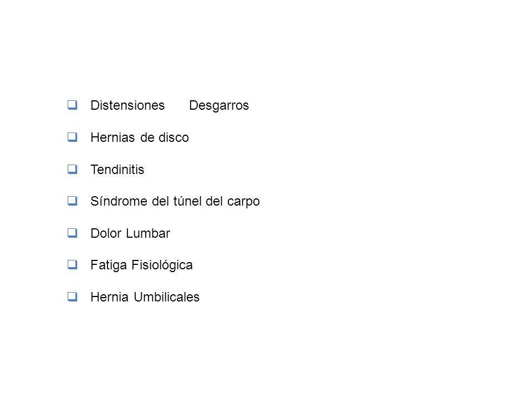Click the word Dolor
This screenshot has width=532, height=399.
[106, 233]
